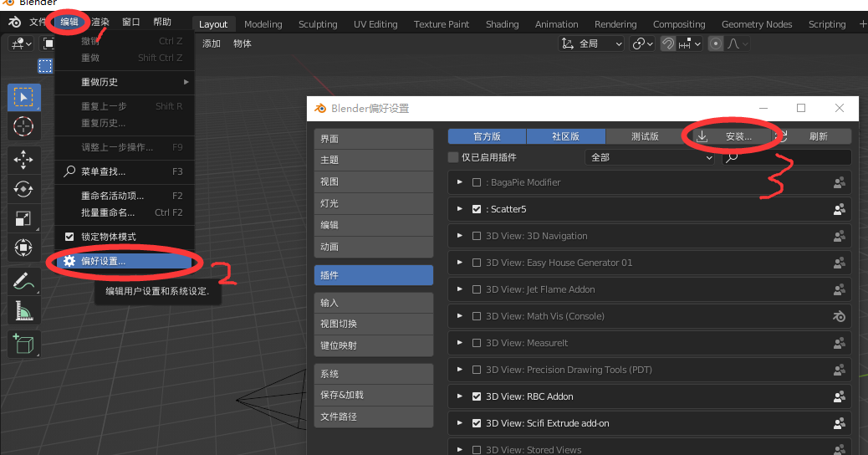Enable the MeasureIt add-on checkbox
This screenshot has height=455, width=868.
click(x=477, y=343)
